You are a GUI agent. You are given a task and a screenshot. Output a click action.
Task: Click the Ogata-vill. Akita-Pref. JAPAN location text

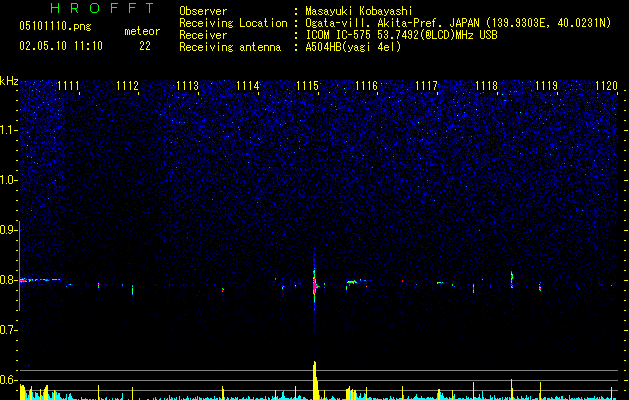tap(458, 23)
